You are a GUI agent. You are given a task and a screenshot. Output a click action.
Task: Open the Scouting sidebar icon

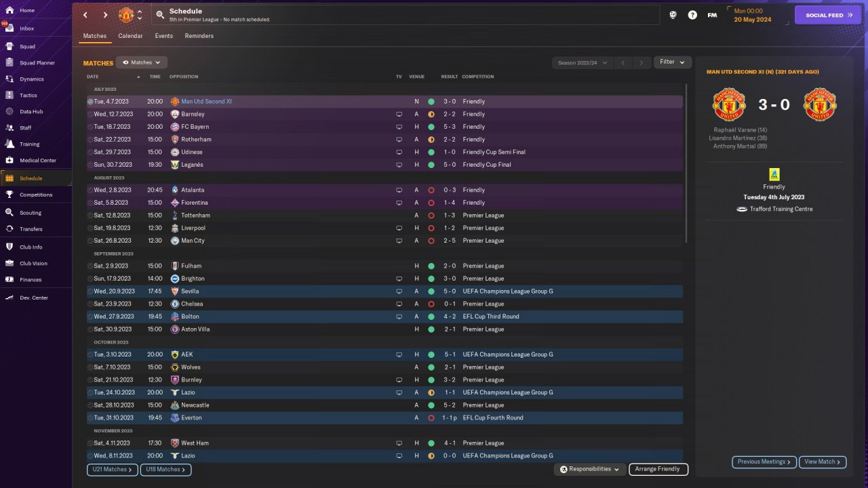[x=9, y=213]
